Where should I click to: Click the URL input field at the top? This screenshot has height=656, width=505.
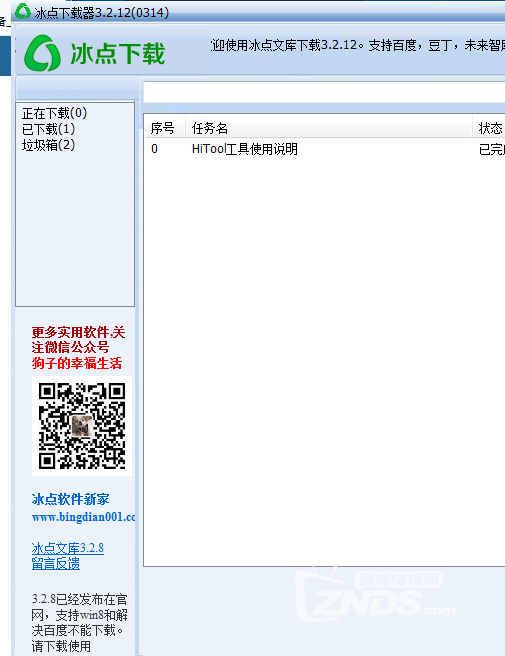[324, 92]
